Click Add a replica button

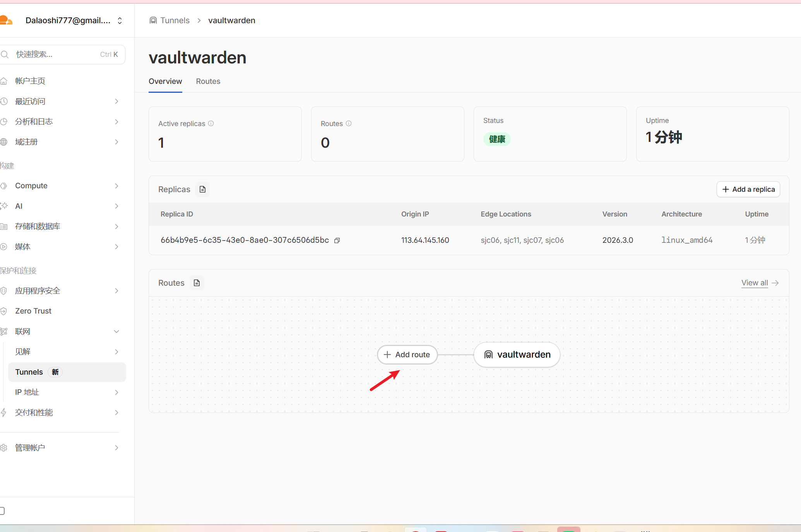pyautogui.click(x=748, y=189)
